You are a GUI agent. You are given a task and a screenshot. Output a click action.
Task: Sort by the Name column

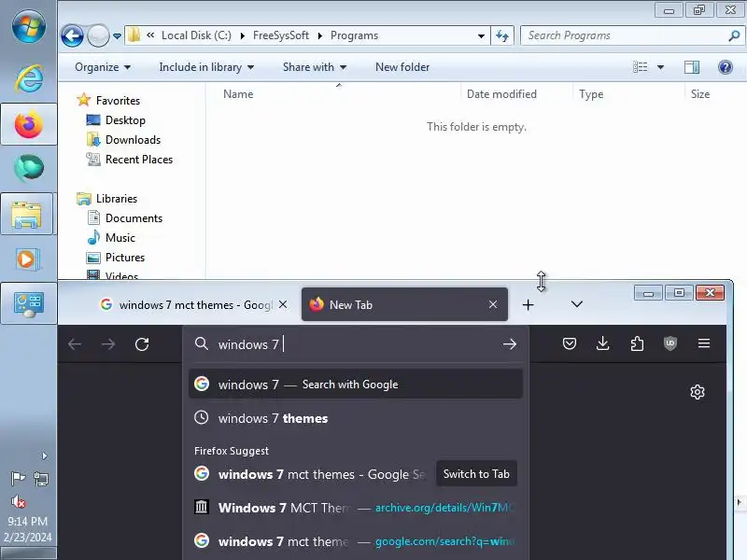pyautogui.click(x=238, y=94)
